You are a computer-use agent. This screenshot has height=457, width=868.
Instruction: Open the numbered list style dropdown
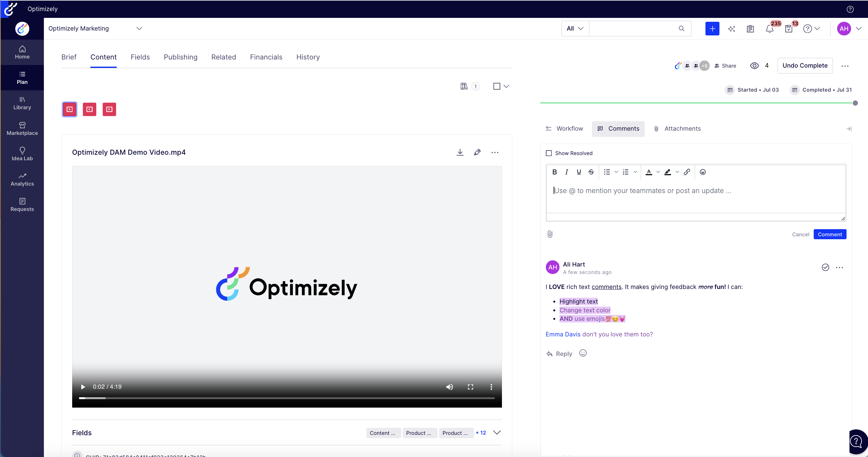[x=635, y=172]
